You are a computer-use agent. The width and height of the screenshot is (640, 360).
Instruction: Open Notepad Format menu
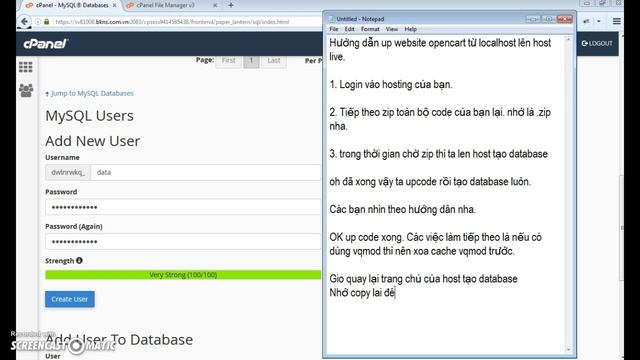[370, 29]
